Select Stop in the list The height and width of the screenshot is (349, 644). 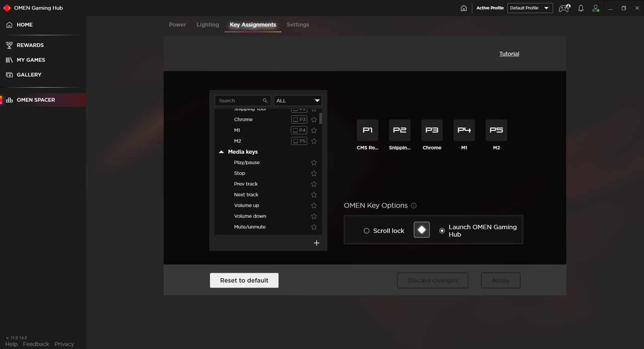(239, 173)
